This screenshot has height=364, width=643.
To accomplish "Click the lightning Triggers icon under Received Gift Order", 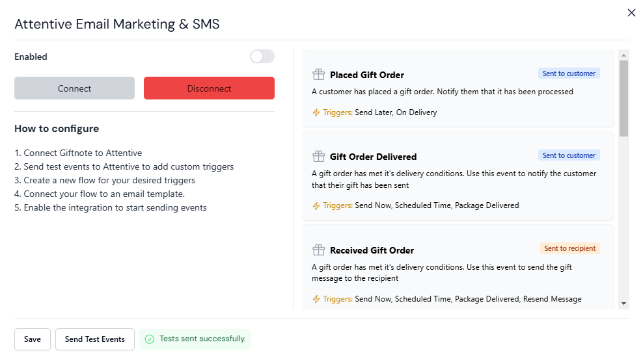I will coord(316,299).
